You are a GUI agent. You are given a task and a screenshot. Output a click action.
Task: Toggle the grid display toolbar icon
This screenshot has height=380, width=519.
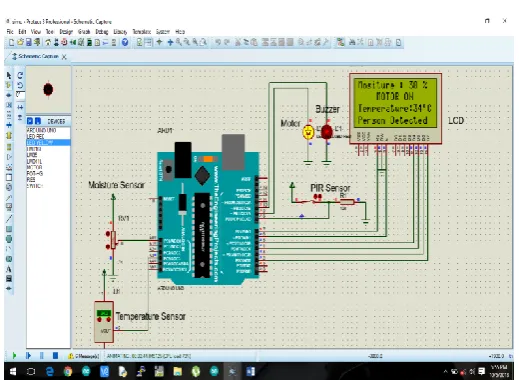coord(148,42)
